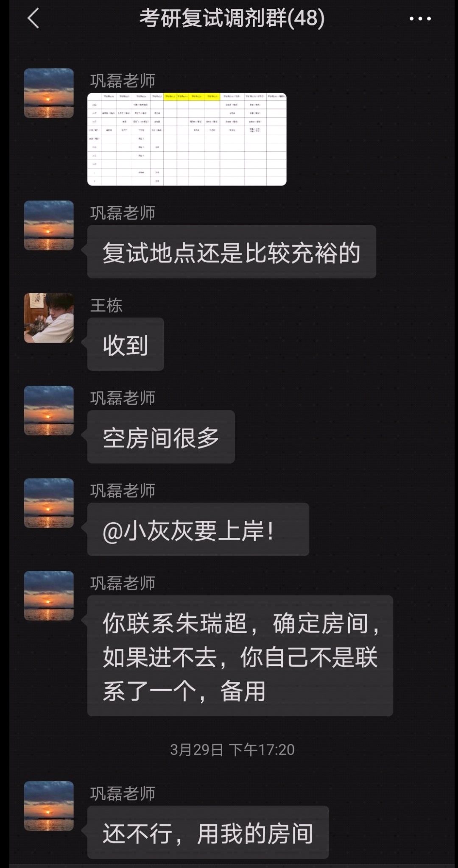The image size is (458, 868).
Task: Tap avatar next to 复试地点还是比较充裕的 message
Action: click(49, 225)
